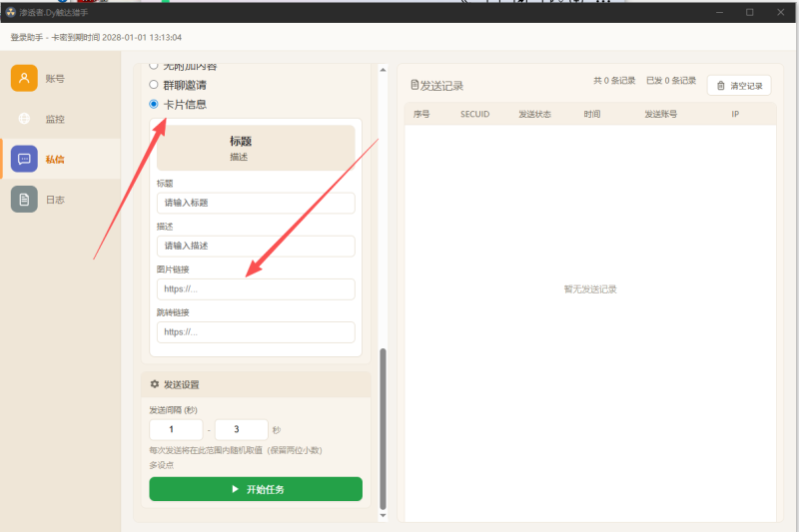Maximize the application window
This screenshot has height=532, width=799.
pos(750,12)
